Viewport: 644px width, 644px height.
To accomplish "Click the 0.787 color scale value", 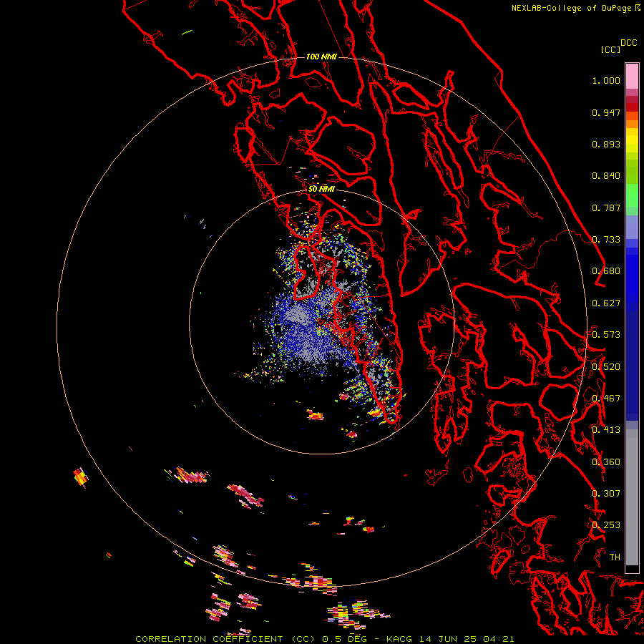I will click(606, 208).
